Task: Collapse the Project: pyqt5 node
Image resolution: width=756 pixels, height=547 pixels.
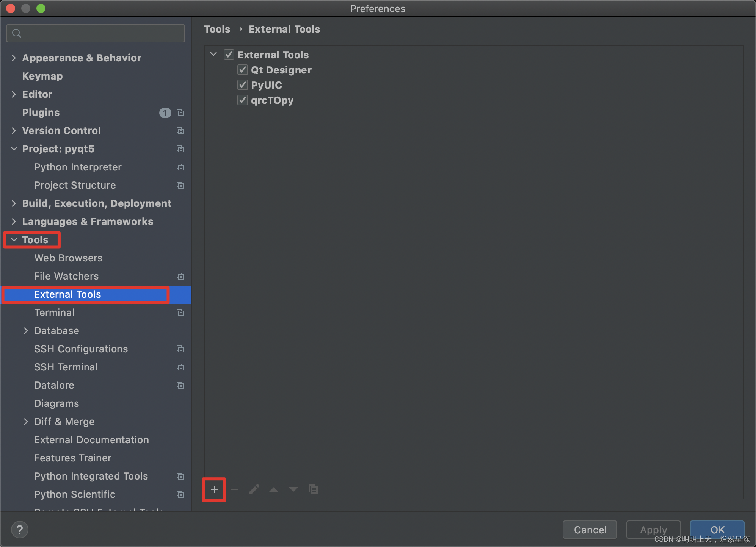Action: [x=14, y=149]
